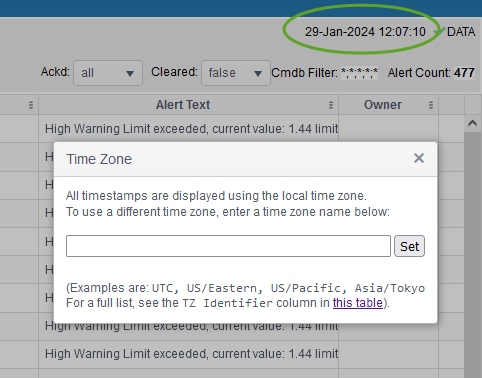Sort by the Alert Text column header
This screenshot has width=482, height=378.
coord(183,105)
